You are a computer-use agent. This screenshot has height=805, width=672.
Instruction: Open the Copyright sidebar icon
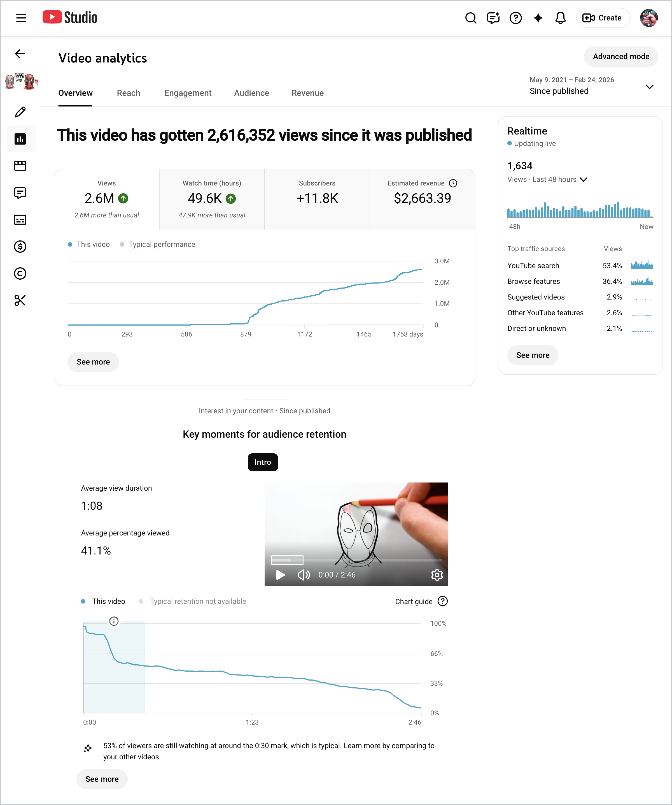tap(20, 273)
